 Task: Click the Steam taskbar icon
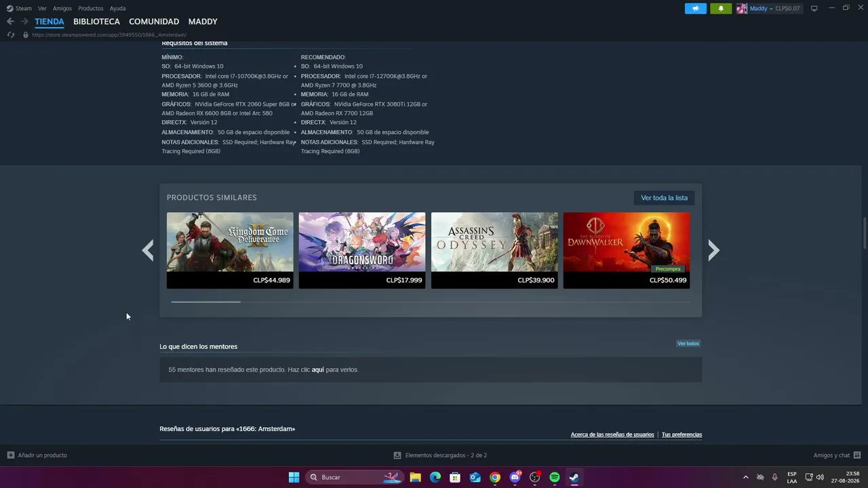click(574, 477)
